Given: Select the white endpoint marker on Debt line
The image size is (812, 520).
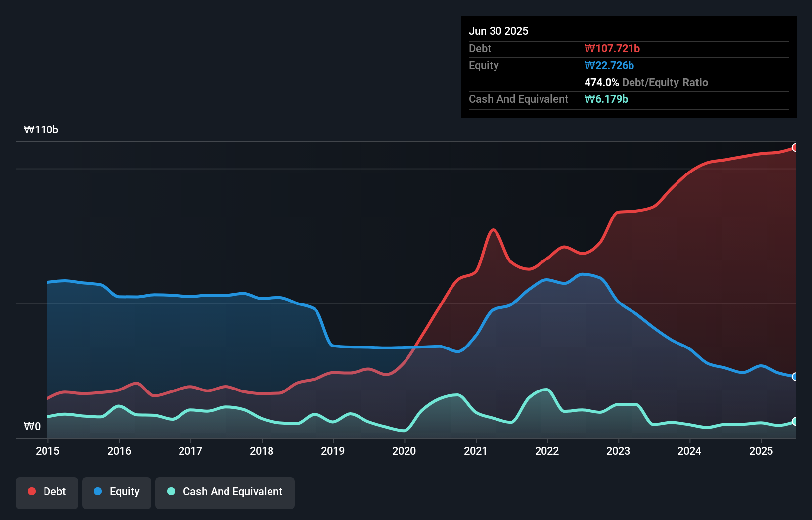Looking at the screenshot, I should click(795, 147).
